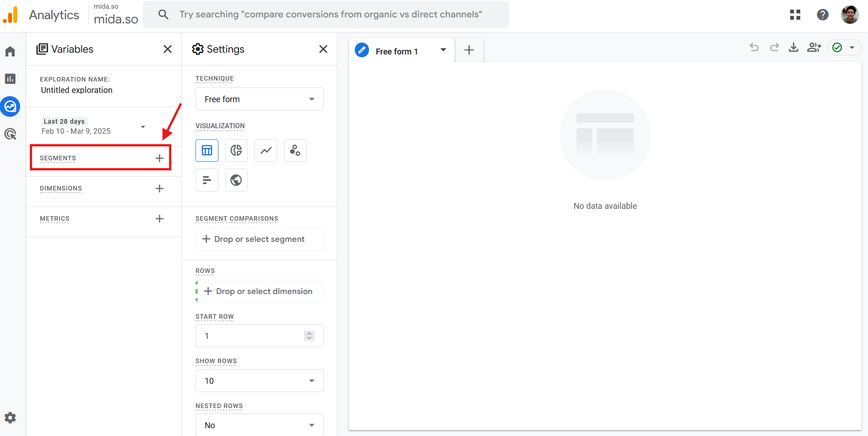The width and height of the screenshot is (868, 436).
Task: Open the Reports bar chart icon
Action: pyautogui.click(x=10, y=79)
